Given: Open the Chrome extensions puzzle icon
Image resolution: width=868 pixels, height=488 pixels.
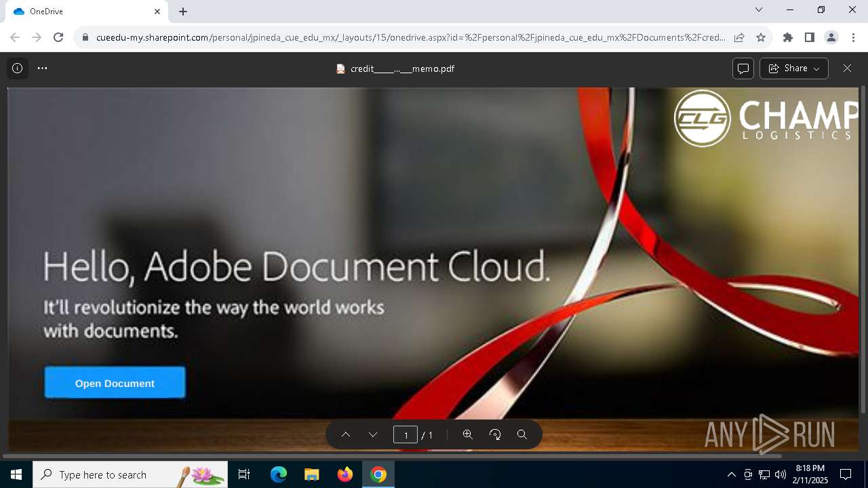Looking at the screenshot, I should pos(788,37).
